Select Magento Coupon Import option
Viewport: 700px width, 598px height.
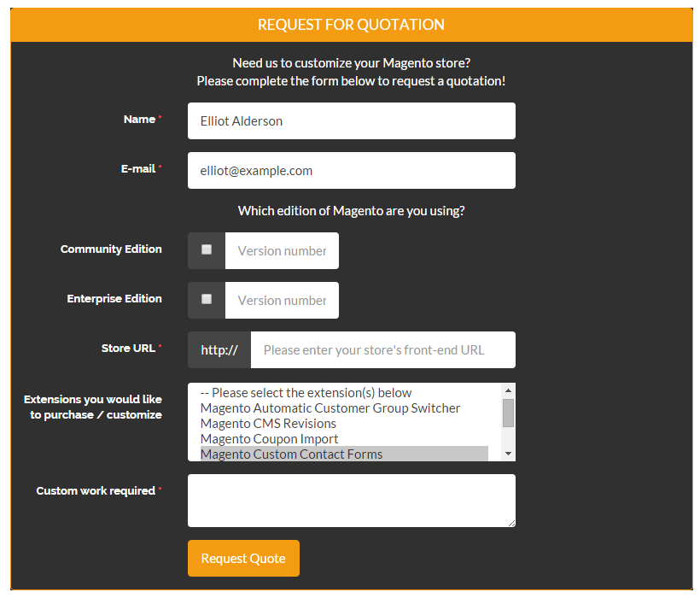pyautogui.click(x=344, y=438)
